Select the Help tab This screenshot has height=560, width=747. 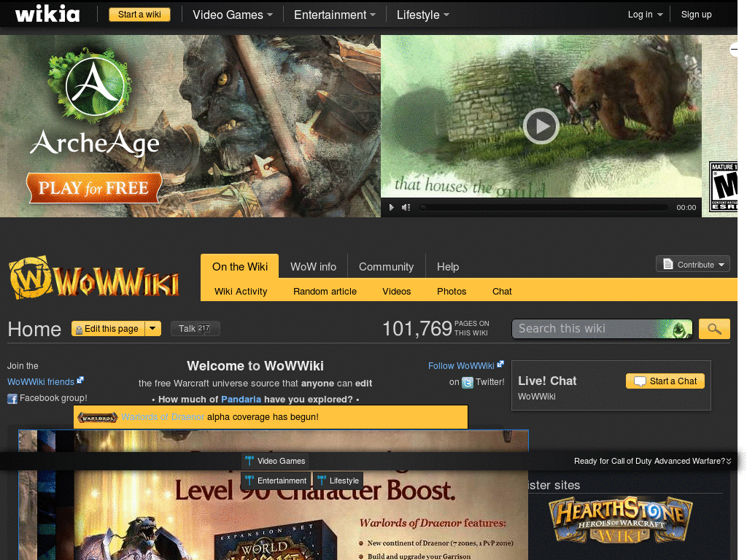(x=448, y=267)
